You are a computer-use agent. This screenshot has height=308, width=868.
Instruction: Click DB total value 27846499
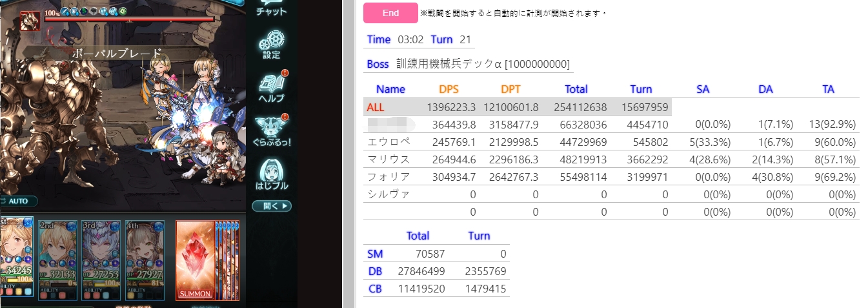pos(421,272)
